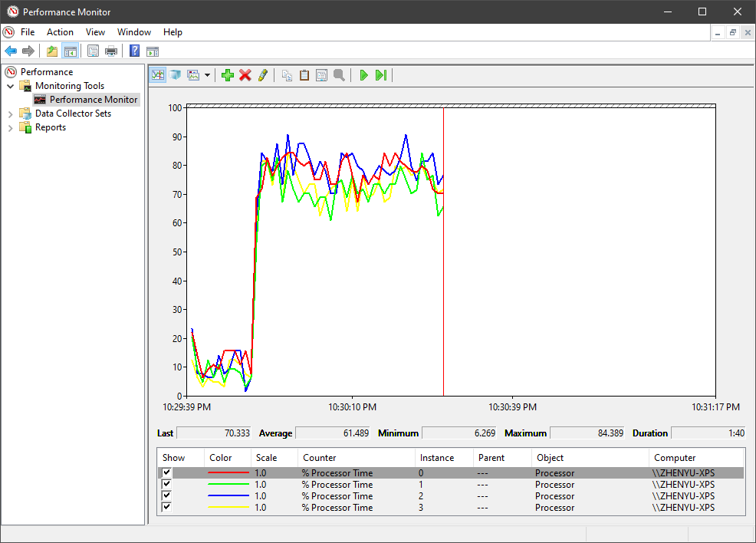Click the blue Help question mark icon
The width and height of the screenshot is (756, 543).
(134, 51)
